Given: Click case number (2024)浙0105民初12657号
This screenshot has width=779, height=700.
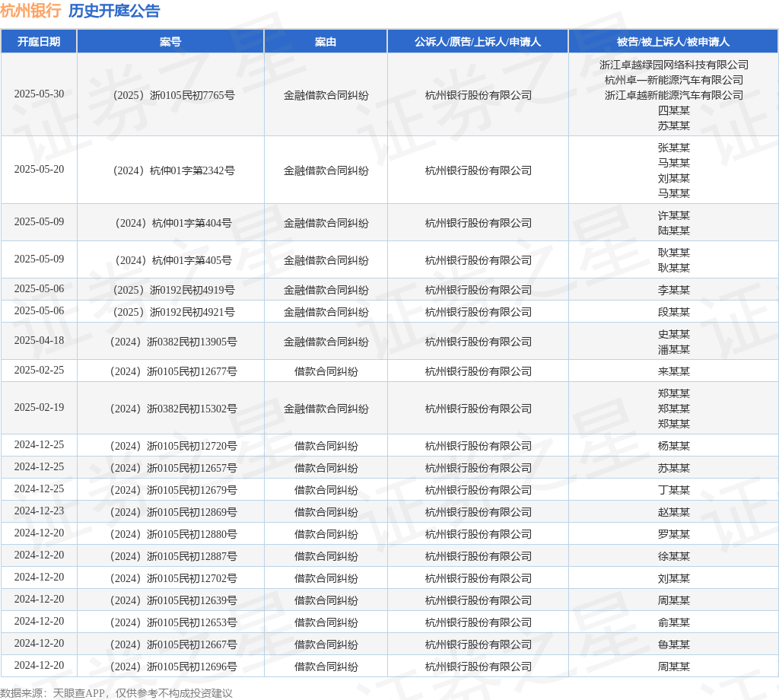Looking at the screenshot, I should [x=173, y=468].
